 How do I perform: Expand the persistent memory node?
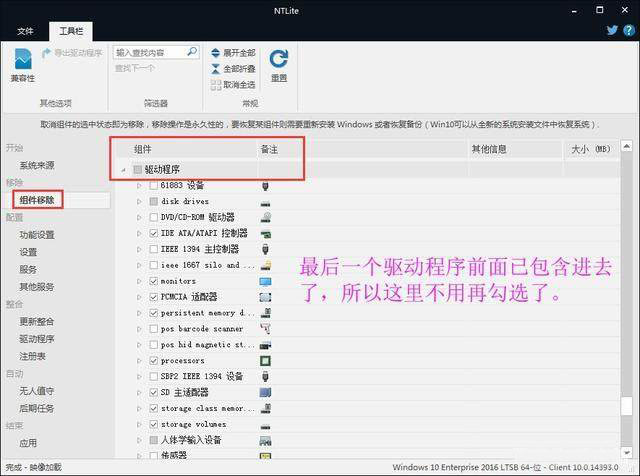pyautogui.click(x=139, y=313)
